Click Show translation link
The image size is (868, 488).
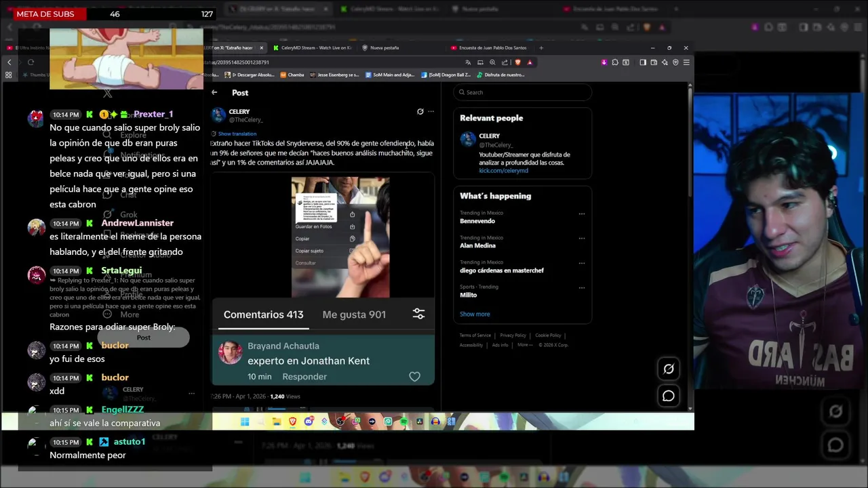(237, 134)
